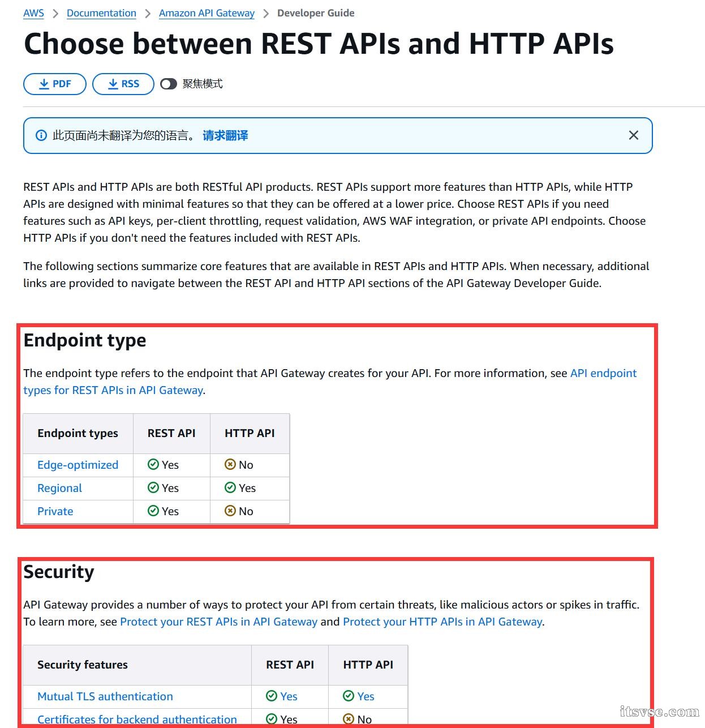Open the Edge-optimized endpoint link
The width and height of the screenshot is (705, 728).
pyautogui.click(x=78, y=465)
